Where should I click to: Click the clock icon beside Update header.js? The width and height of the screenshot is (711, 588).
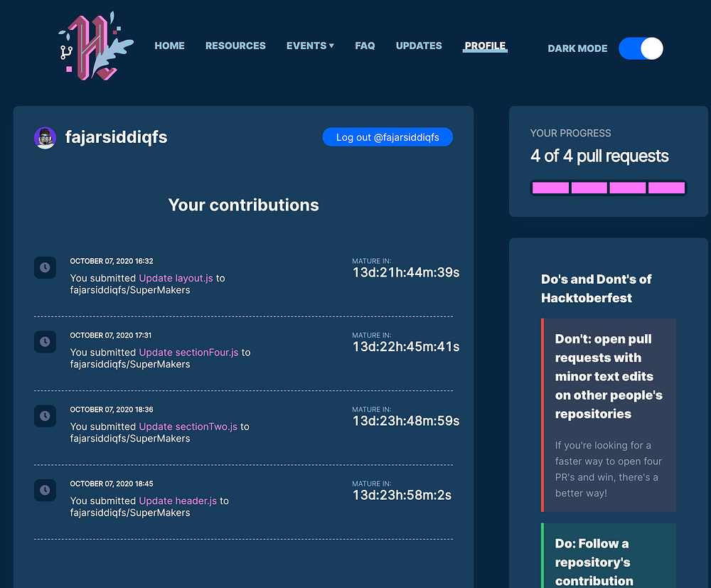coord(45,490)
